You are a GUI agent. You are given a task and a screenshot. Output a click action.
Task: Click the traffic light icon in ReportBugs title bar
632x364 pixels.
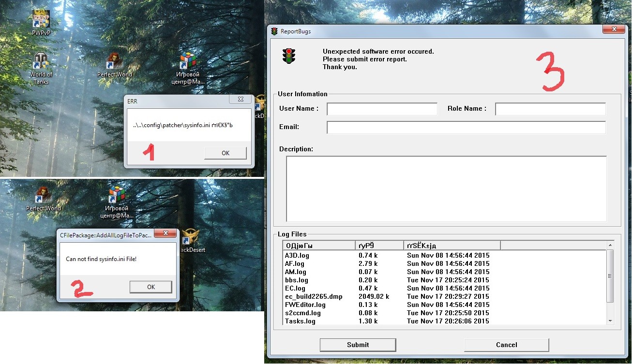click(x=274, y=31)
